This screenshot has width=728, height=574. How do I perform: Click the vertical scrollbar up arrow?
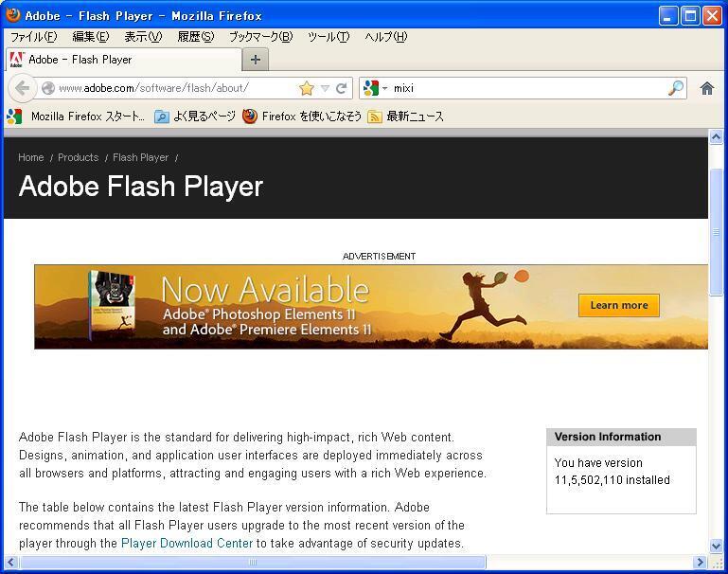716,137
